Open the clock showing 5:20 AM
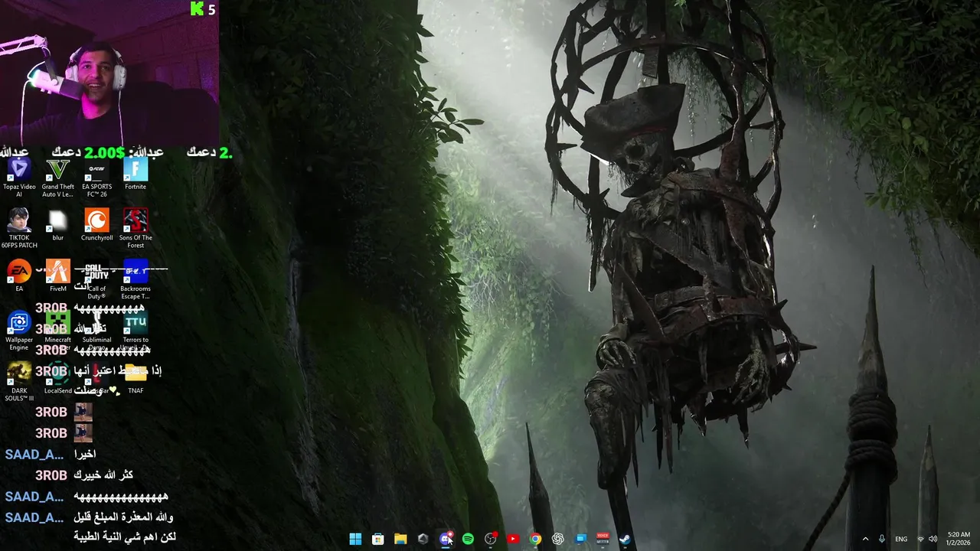The height and width of the screenshot is (551, 980). [x=959, y=539]
